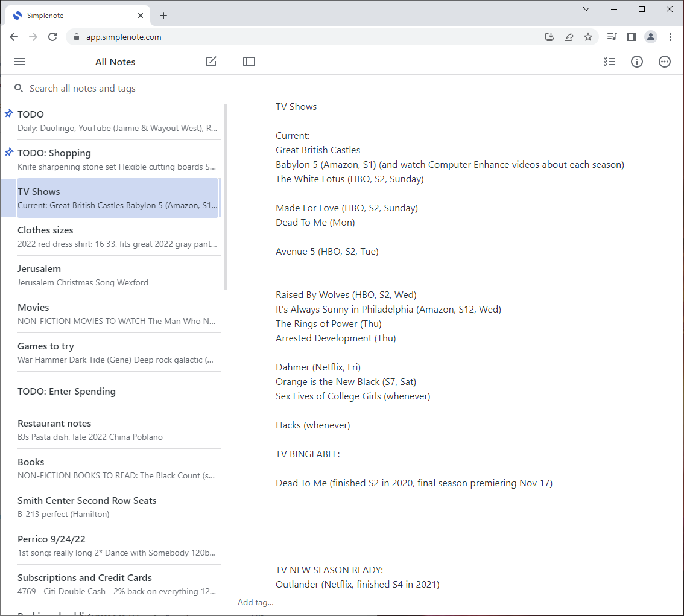Switch to the Simplenote browser tab
Viewport: 684px width, 616px height.
72,15
